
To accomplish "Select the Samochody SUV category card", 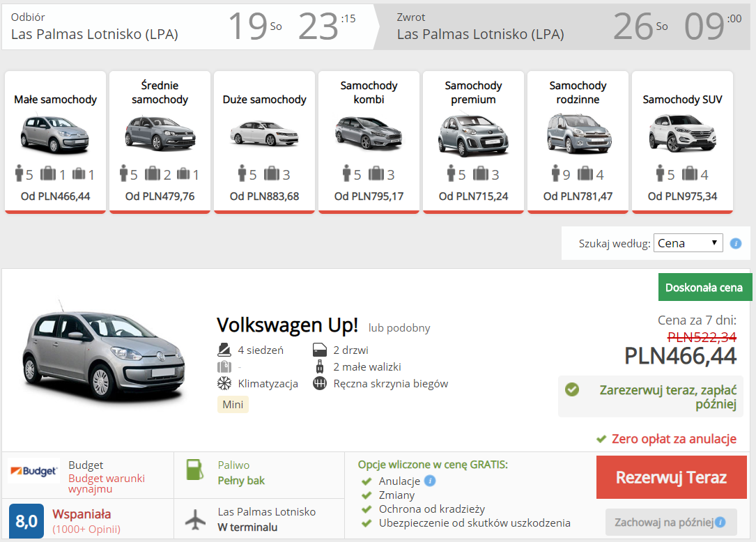I will point(682,141).
